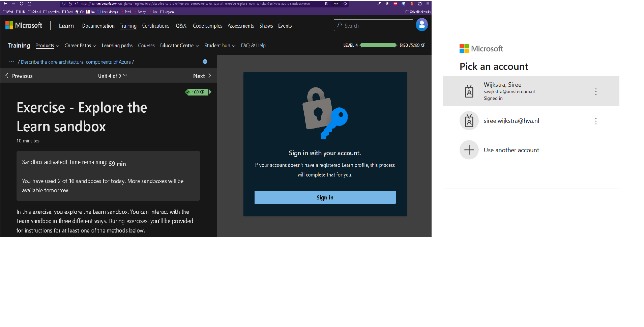Open the Documentation menu item
This screenshot has height=327, width=644.
[98, 26]
